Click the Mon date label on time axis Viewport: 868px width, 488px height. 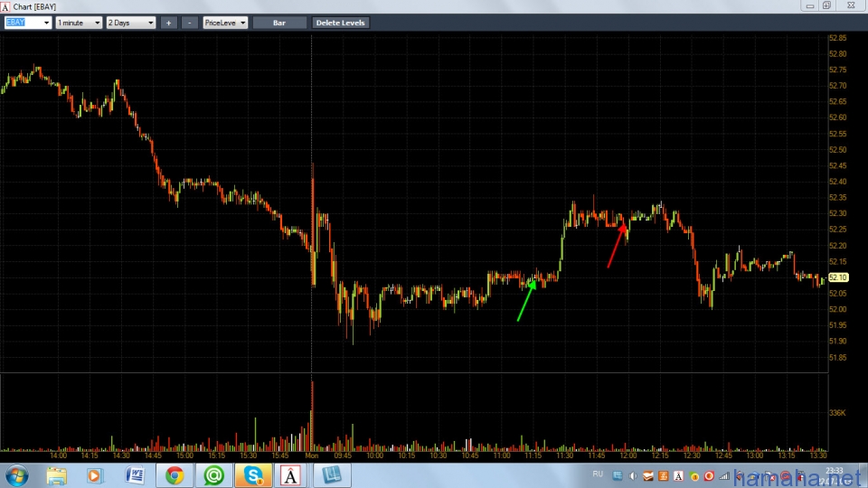tap(312, 455)
